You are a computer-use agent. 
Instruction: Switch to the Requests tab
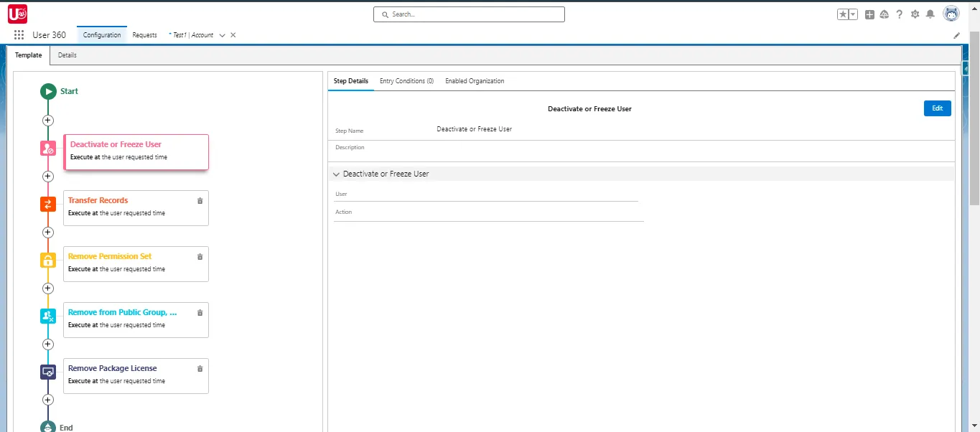[144, 34]
